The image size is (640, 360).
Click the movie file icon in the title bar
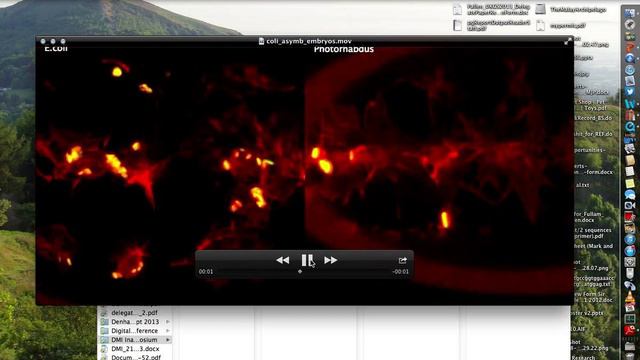click(261, 41)
